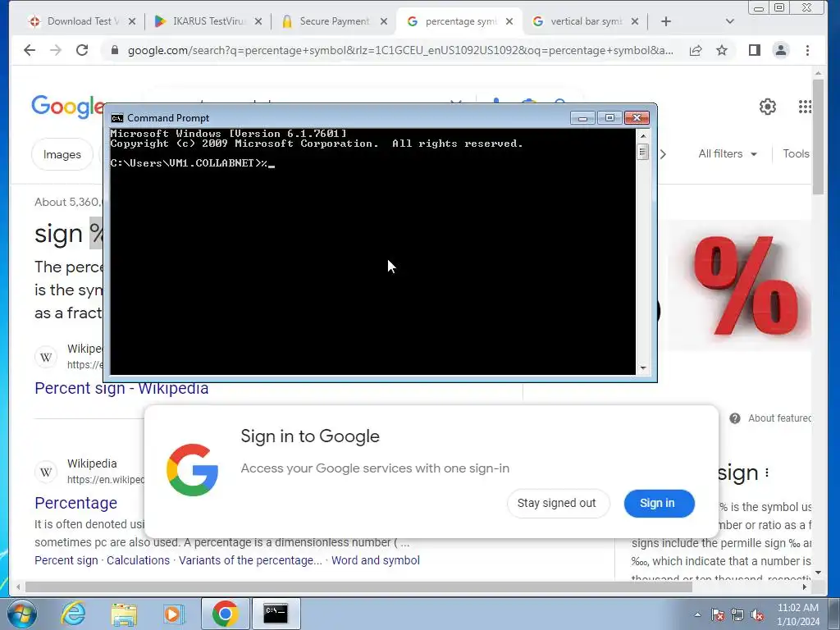Open the Windows Start button
The width and height of the screenshot is (840, 630).
click(22, 614)
